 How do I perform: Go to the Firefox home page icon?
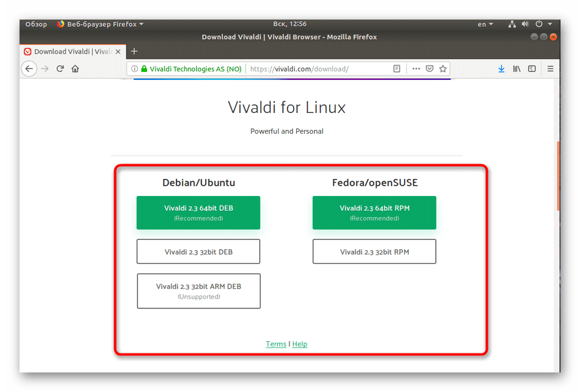click(75, 69)
